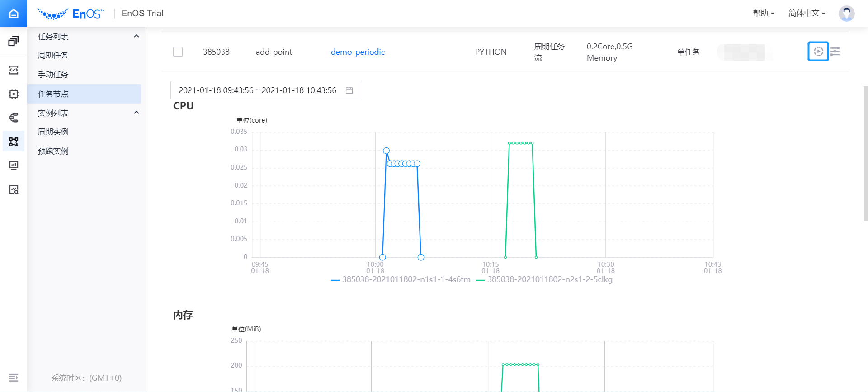Click the resource monitor icon for add-point
Screen dimensions: 868x392
pyautogui.click(x=818, y=52)
